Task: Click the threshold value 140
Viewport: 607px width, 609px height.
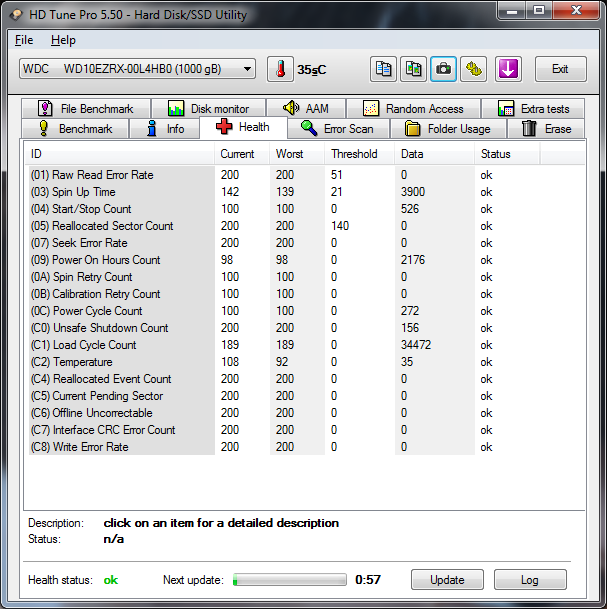Action: [x=340, y=226]
